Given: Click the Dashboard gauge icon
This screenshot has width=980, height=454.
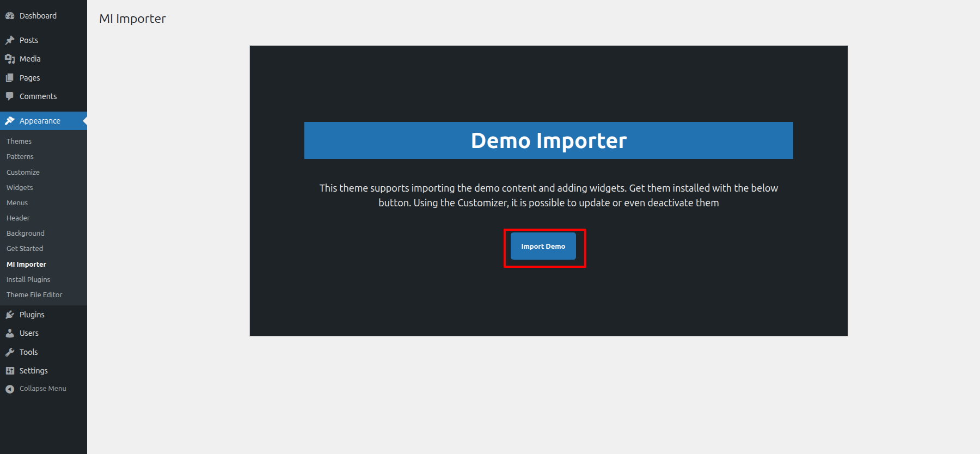Looking at the screenshot, I should [10, 16].
